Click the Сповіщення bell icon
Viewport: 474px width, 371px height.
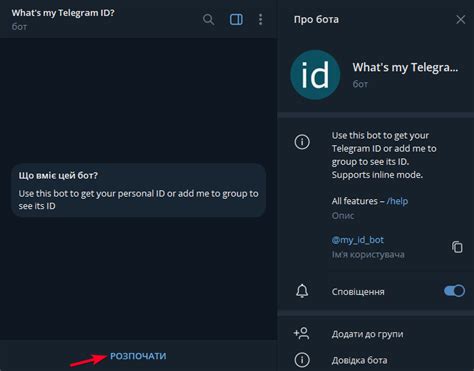302,291
